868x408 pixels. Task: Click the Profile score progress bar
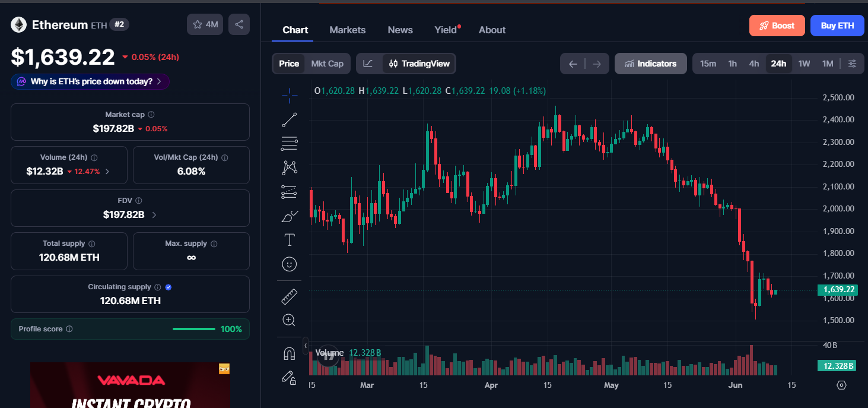pyautogui.click(x=194, y=329)
